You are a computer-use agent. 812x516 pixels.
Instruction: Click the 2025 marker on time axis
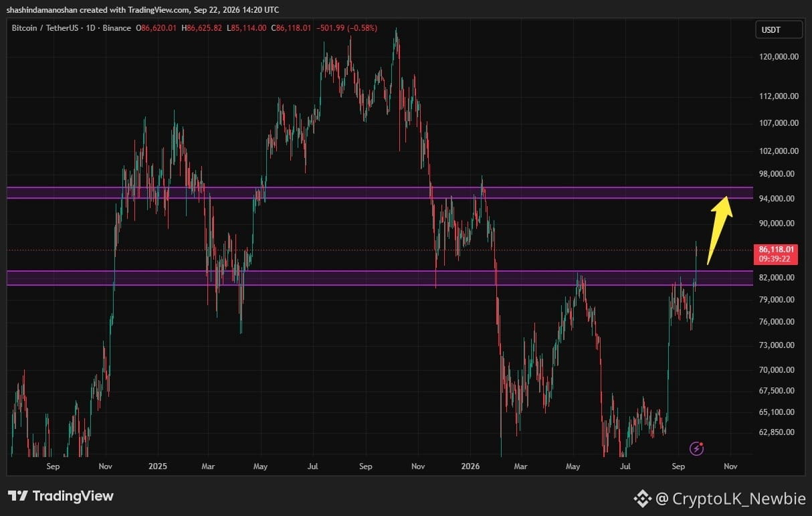[158, 466]
